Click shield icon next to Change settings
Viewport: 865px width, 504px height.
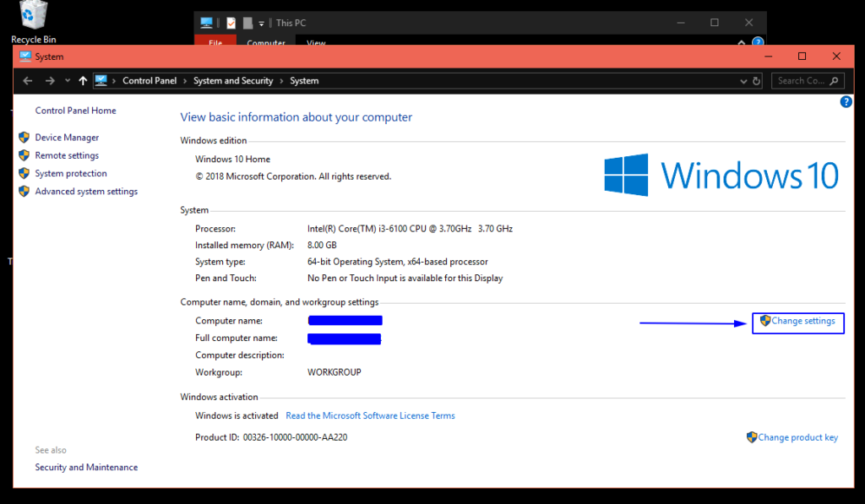[765, 320]
